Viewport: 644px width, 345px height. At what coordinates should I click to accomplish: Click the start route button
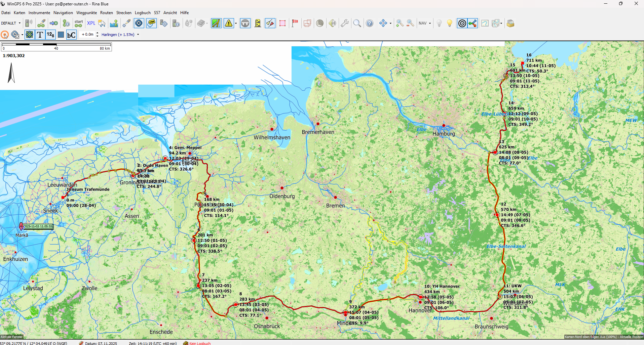79,23
